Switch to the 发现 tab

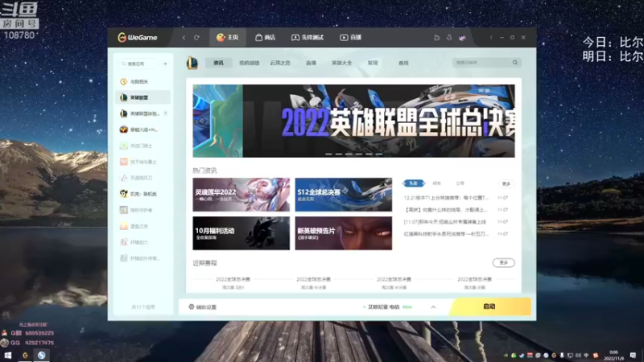tap(373, 63)
